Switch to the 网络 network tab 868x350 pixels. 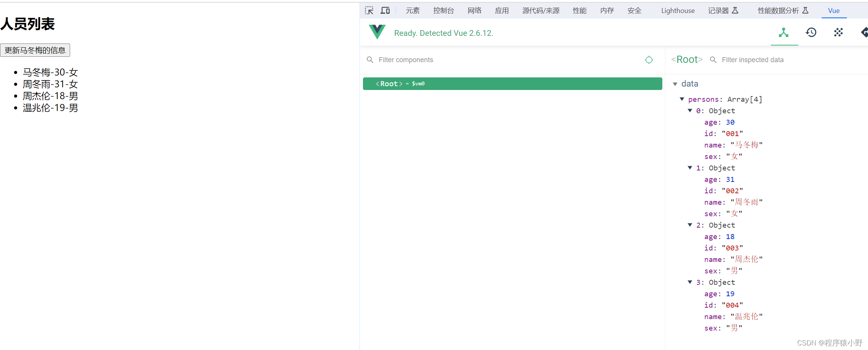(474, 11)
